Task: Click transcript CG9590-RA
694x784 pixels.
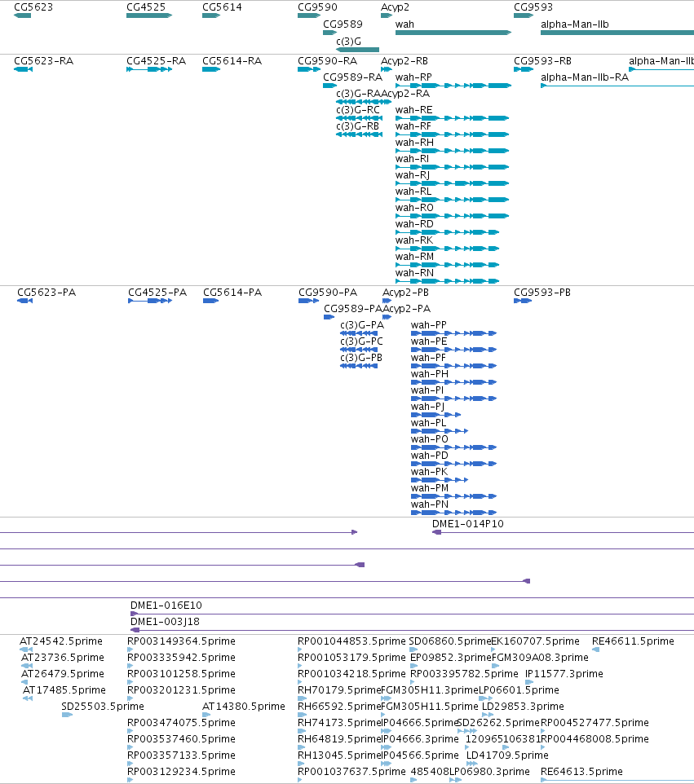Action: point(327,61)
